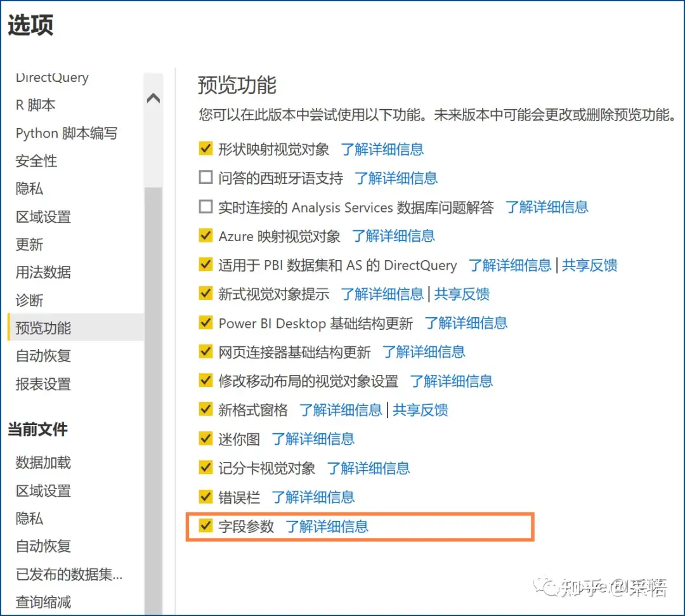Image resolution: width=685 pixels, height=616 pixels.
Task: Uncheck 网页连接器基础结构更新 checkbox
Action: pos(205,351)
